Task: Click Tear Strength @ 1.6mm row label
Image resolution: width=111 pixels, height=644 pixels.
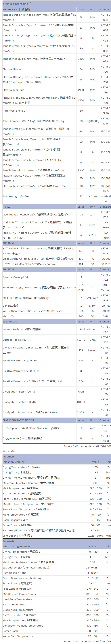Action: tap(17, 197)
